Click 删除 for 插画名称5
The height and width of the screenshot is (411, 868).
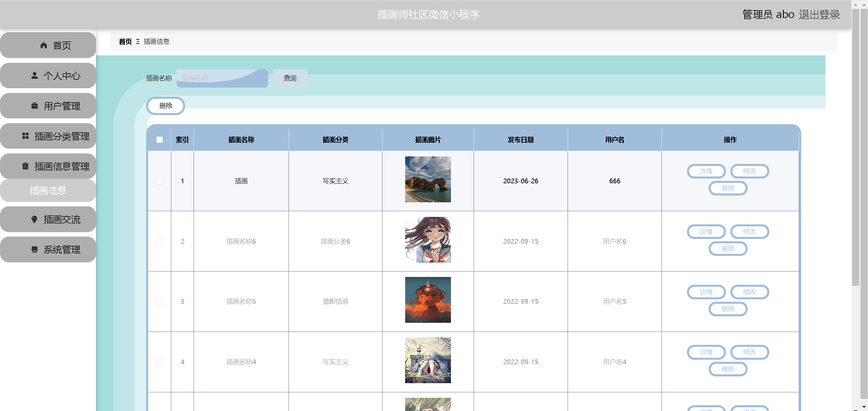[728, 309]
